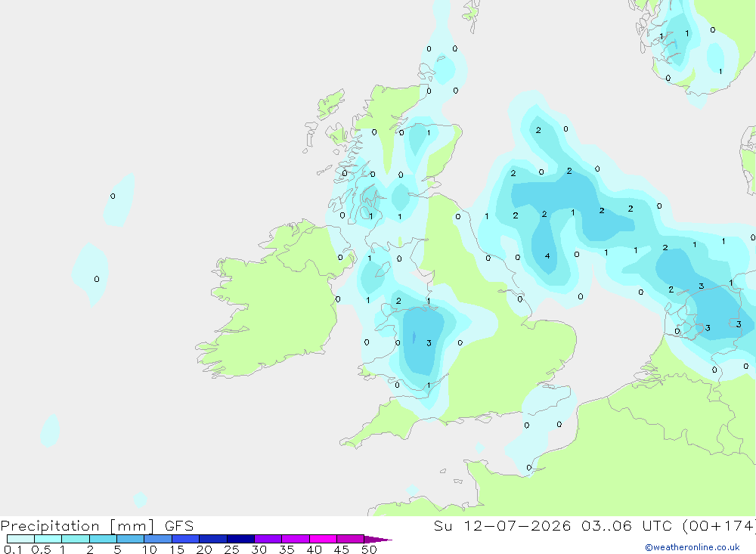
Task: Click the 'Su 12-07-2026' date text
Action: click(x=502, y=525)
